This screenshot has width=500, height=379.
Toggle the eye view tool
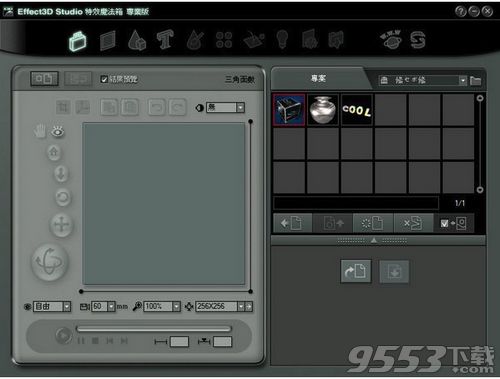(58, 131)
